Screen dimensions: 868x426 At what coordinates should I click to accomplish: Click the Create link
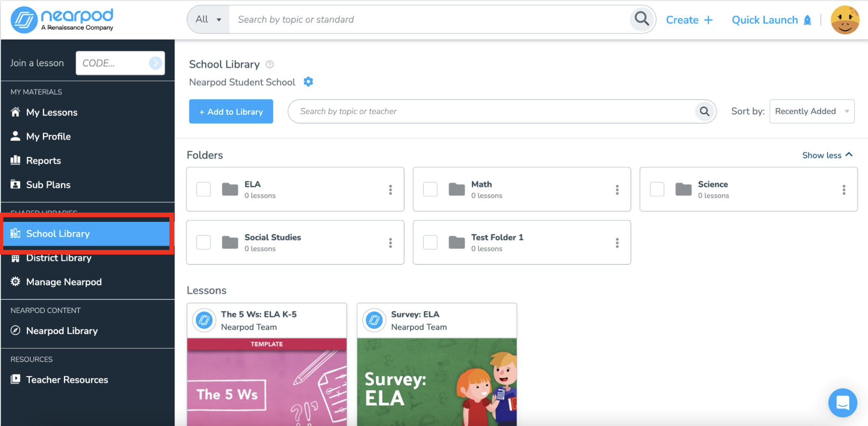(x=682, y=20)
